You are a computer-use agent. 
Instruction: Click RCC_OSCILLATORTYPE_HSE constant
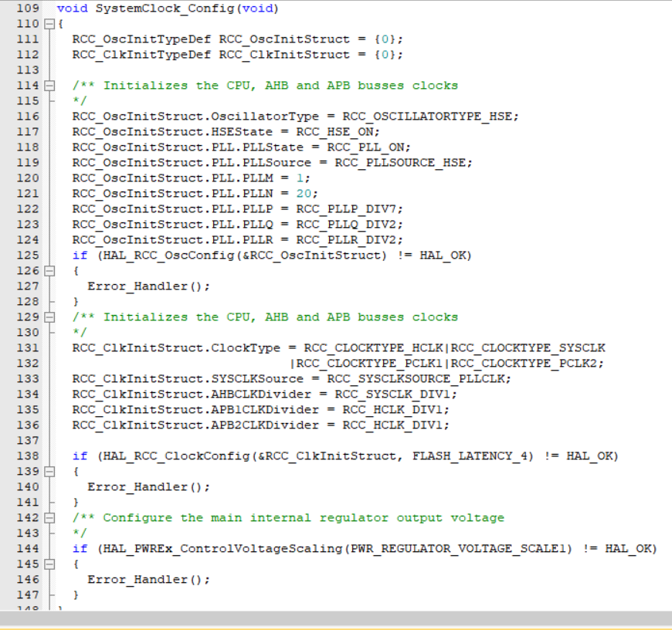click(427, 117)
